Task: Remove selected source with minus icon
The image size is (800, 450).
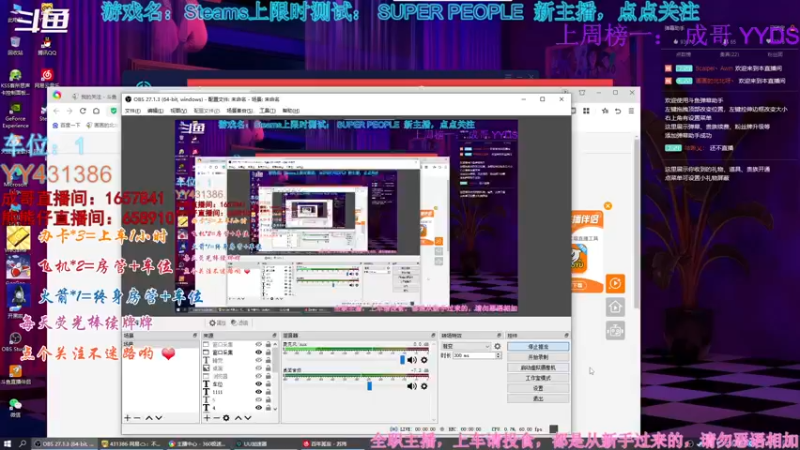Action: 216,418
